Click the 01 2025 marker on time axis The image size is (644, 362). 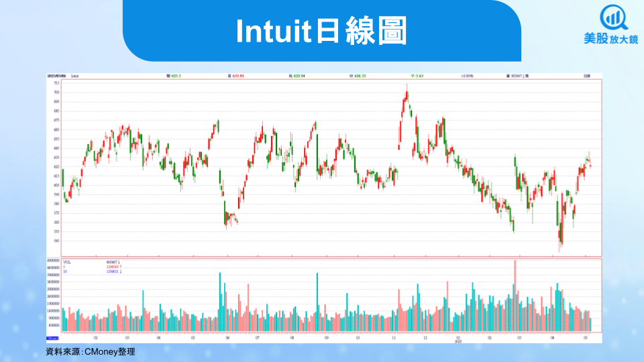458,339
